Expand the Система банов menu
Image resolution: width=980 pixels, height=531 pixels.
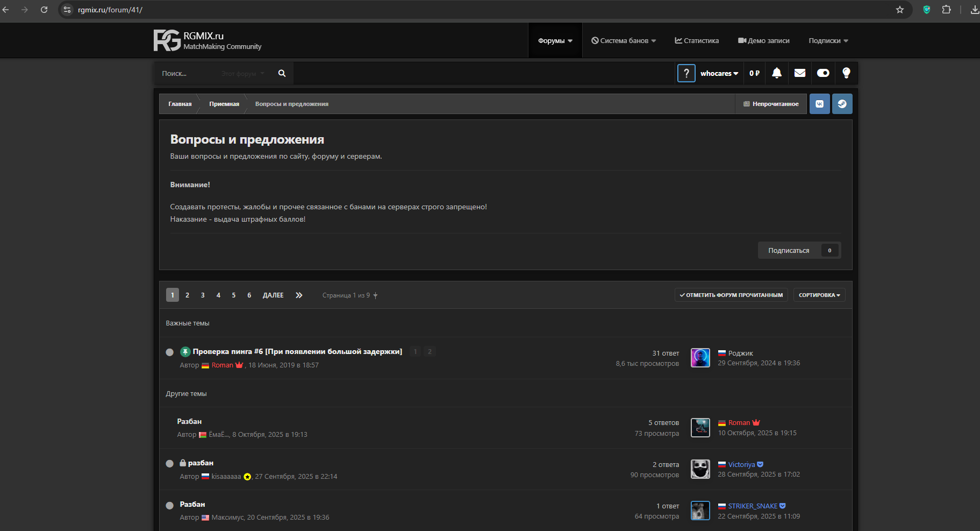point(624,41)
